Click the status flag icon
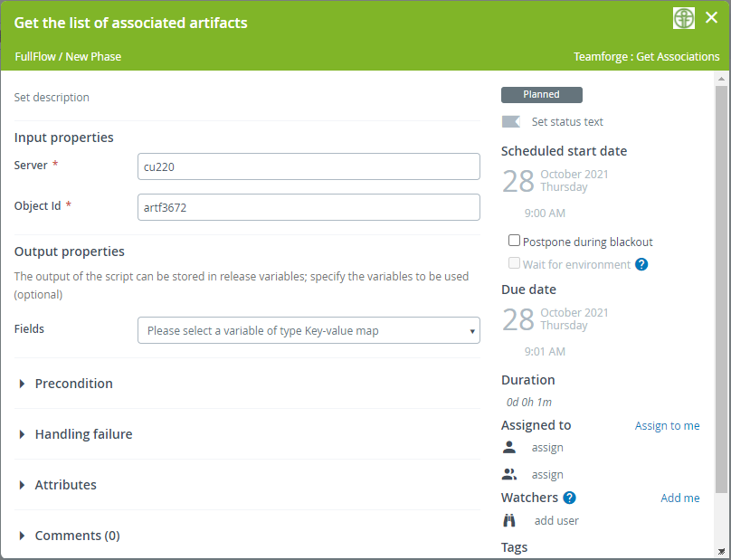 click(x=511, y=122)
